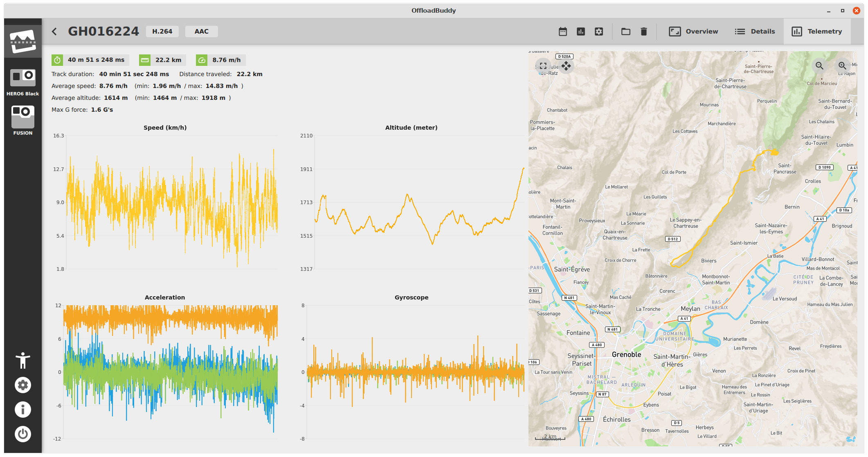
Task: Toggle map fullscreen mode
Action: (543, 66)
